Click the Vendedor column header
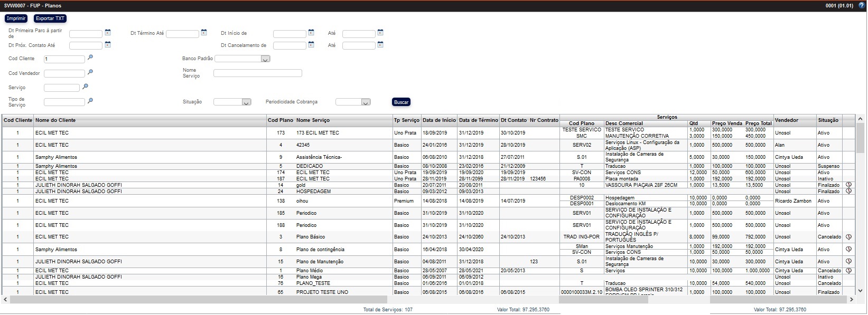This screenshot has width=868, height=315. (x=787, y=120)
